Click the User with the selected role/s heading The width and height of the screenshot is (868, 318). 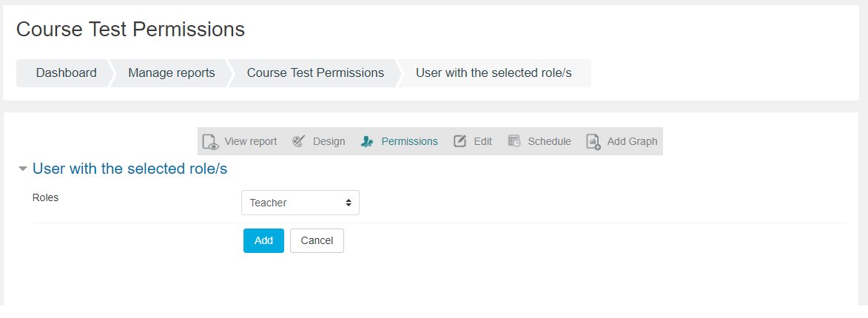point(130,169)
